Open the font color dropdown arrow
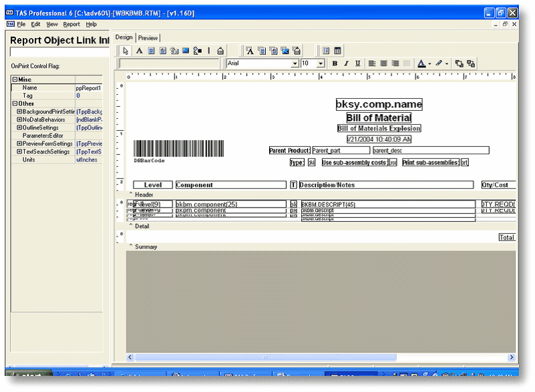 pos(429,64)
